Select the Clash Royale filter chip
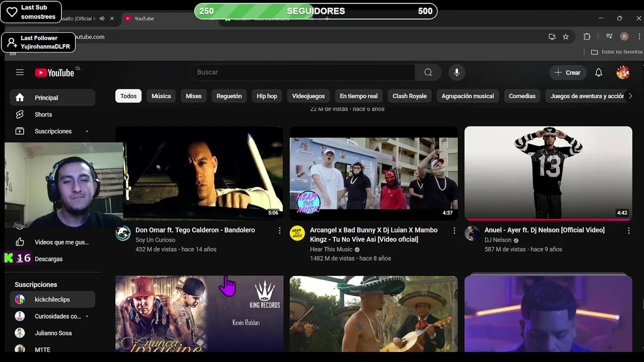The image size is (644, 362). click(410, 96)
